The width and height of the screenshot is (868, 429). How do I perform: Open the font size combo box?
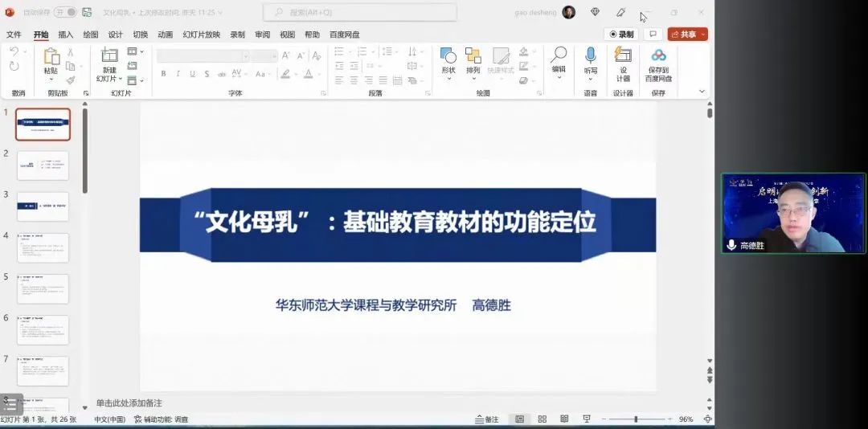coord(264,56)
